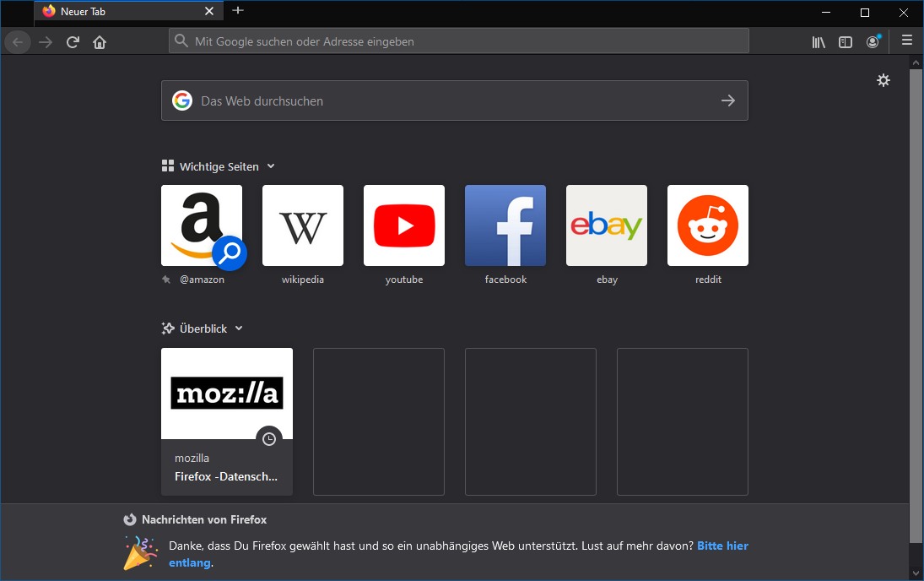
Task: Click the magnifier icon in the address bar
Action: [181, 41]
